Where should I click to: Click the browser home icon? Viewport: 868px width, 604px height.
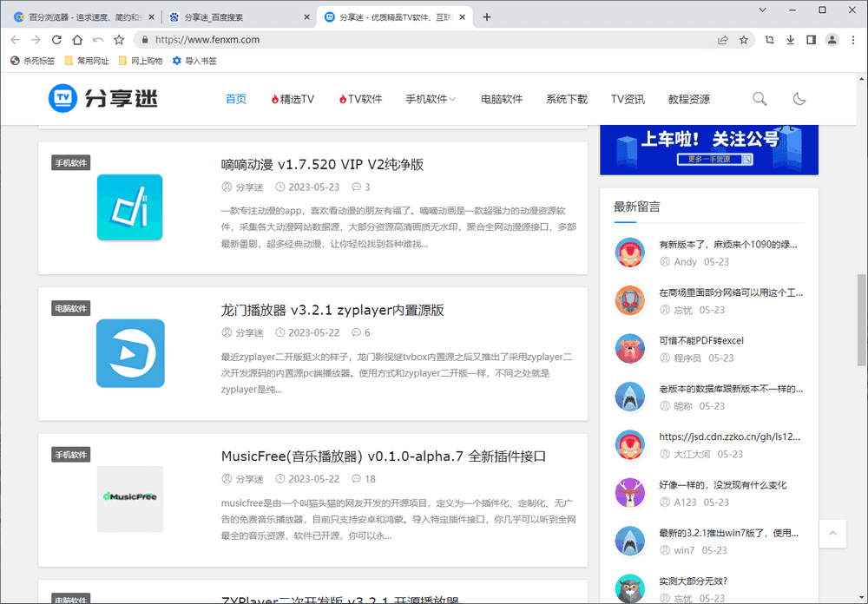click(x=76, y=39)
